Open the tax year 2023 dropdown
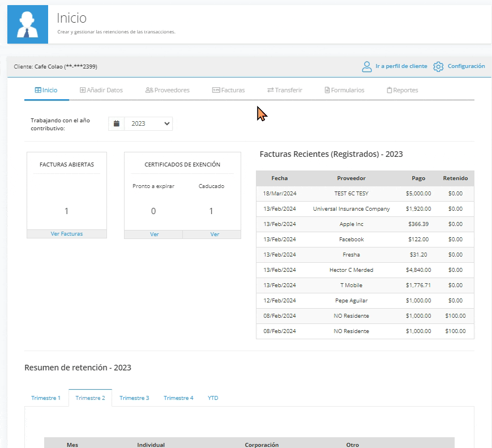 pos(148,123)
